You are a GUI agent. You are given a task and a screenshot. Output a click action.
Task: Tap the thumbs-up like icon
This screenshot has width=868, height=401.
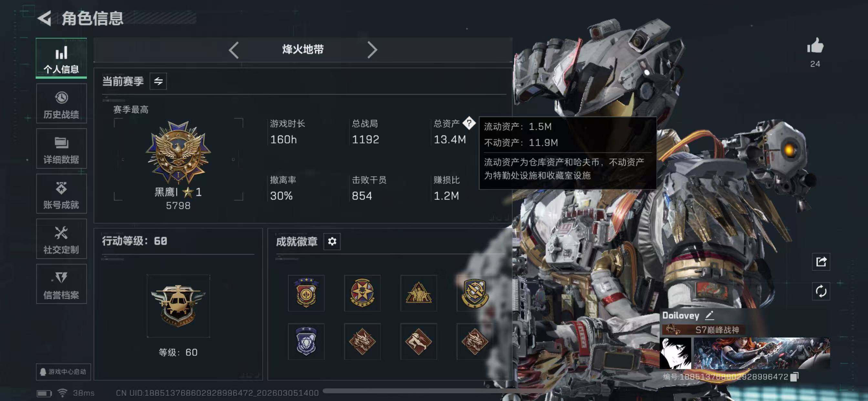pyautogui.click(x=815, y=46)
